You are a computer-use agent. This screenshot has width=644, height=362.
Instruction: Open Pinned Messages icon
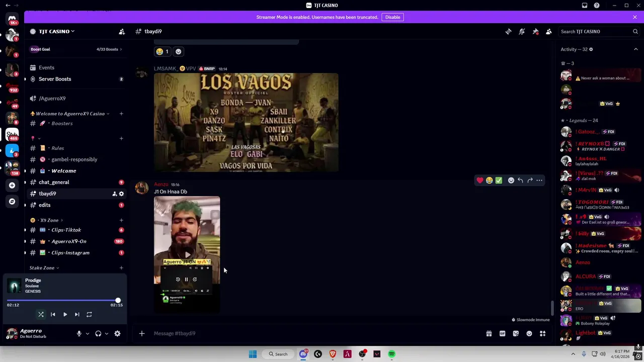point(535,31)
